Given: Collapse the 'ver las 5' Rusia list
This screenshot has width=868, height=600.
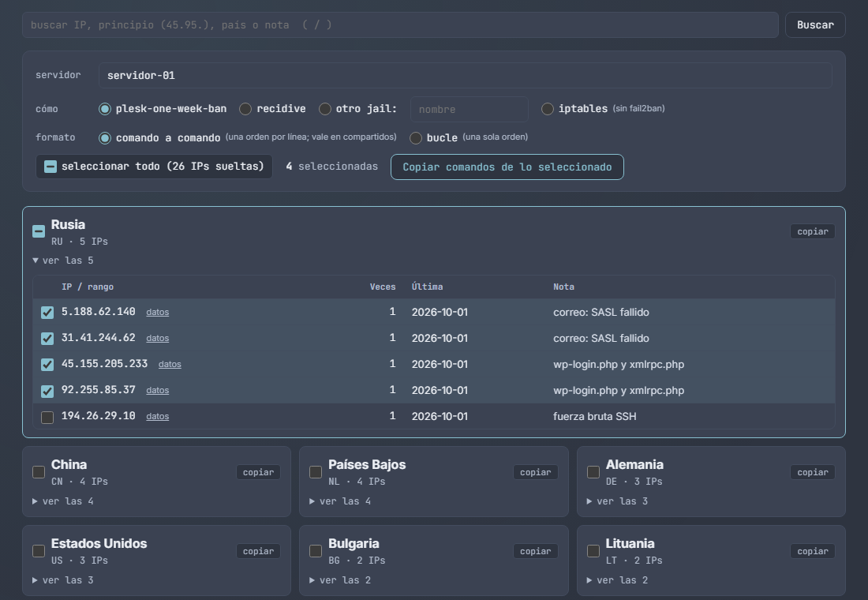Looking at the screenshot, I should pyautogui.click(x=63, y=261).
